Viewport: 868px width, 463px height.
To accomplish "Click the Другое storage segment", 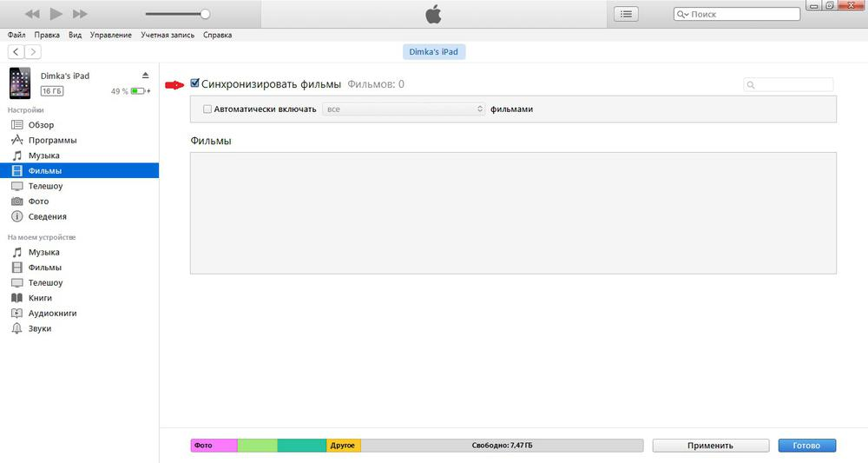I will (343, 446).
